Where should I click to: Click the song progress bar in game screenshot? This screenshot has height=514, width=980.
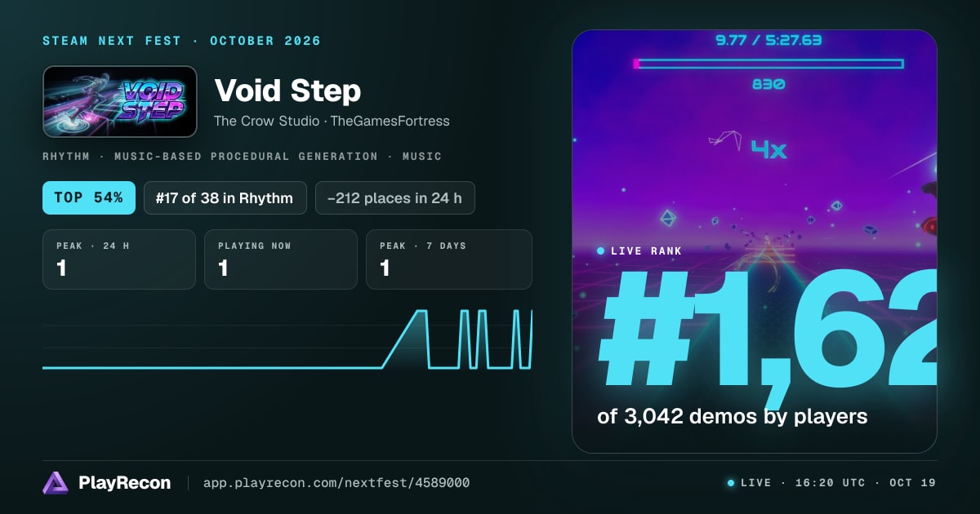coord(768,64)
